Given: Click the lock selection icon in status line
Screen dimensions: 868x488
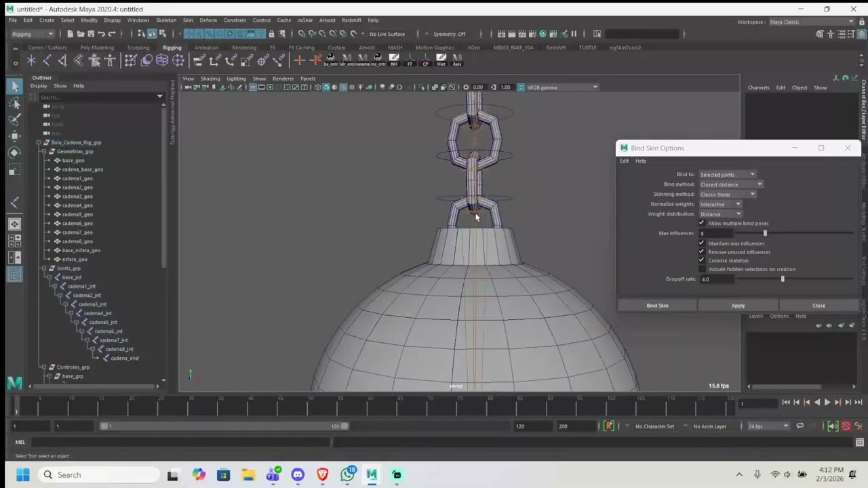Looking at the screenshot, I should tap(271, 34).
